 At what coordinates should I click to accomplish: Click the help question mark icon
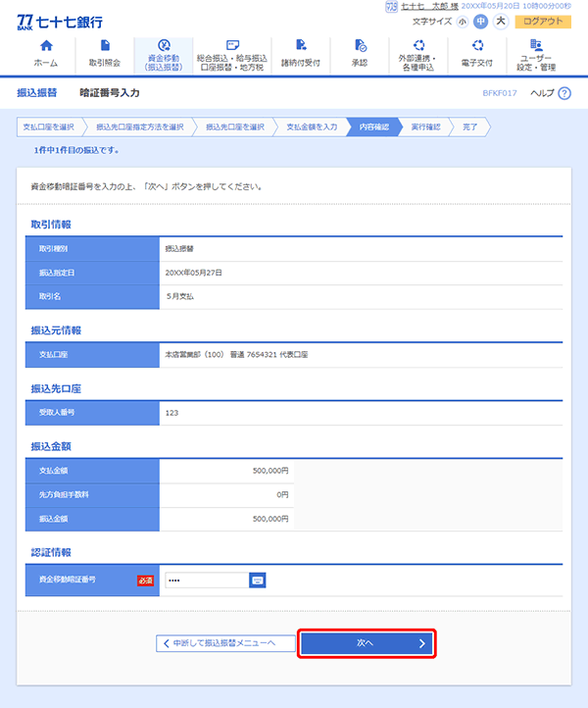[564, 93]
